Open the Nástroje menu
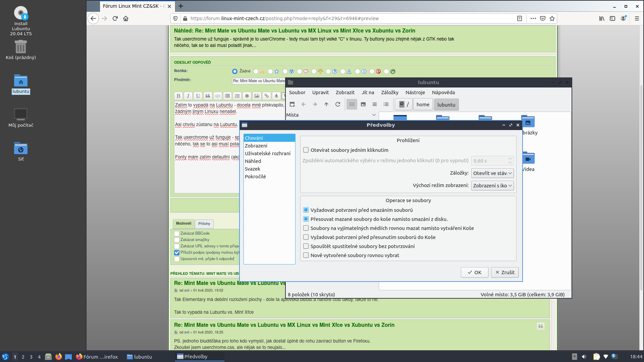This screenshot has width=644, height=362. (415, 93)
